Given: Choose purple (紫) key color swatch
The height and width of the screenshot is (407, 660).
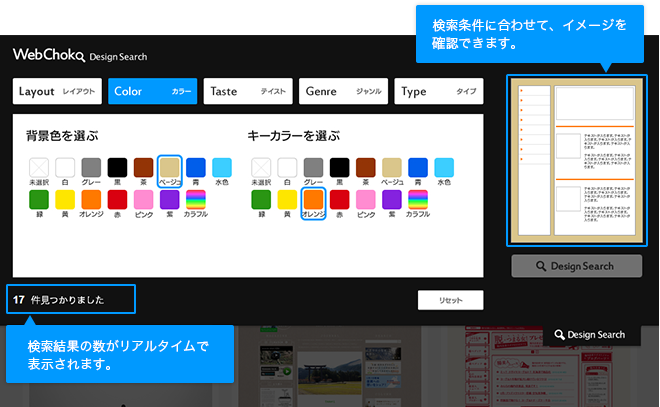Looking at the screenshot, I should pyautogui.click(x=391, y=200).
